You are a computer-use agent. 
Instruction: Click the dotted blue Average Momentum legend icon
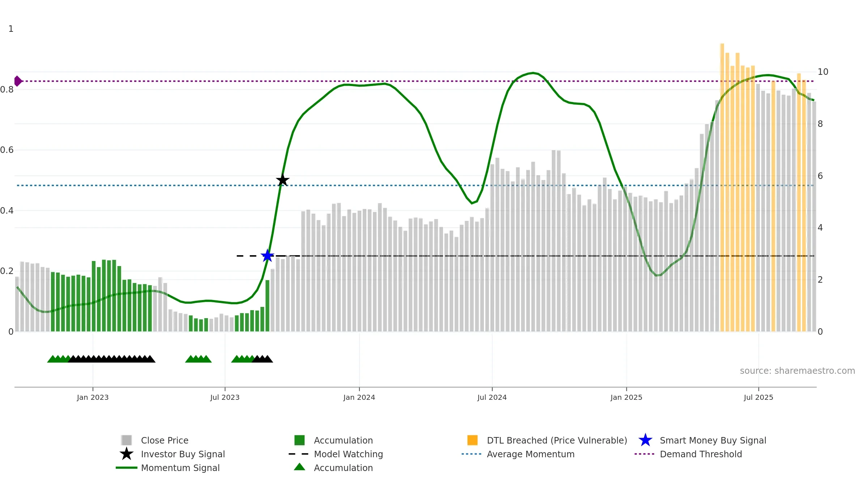pos(472,454)
